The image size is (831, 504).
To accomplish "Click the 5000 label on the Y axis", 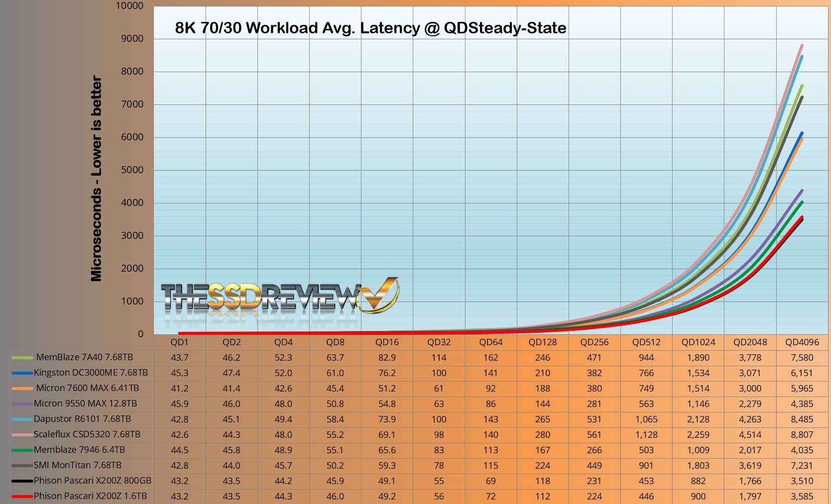I will pyautogui.click(x=132, y=170).
